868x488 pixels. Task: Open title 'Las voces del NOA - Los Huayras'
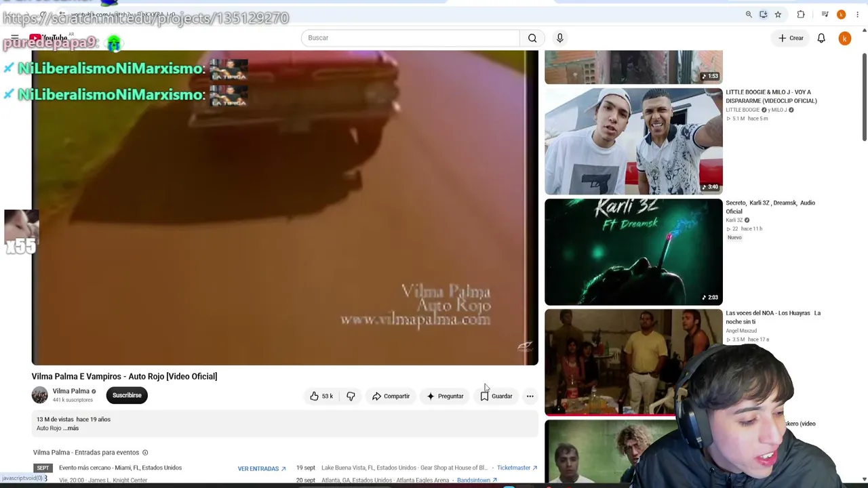[x=773, y=317]
